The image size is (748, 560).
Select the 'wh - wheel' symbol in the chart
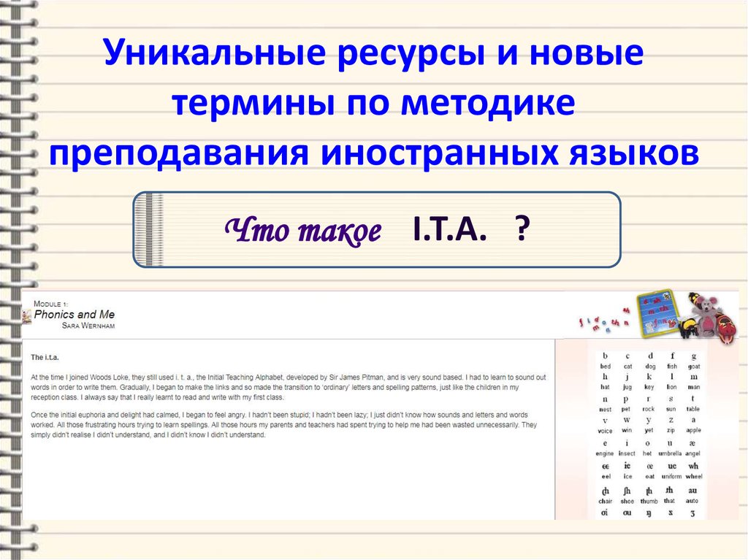click(692, 472)
